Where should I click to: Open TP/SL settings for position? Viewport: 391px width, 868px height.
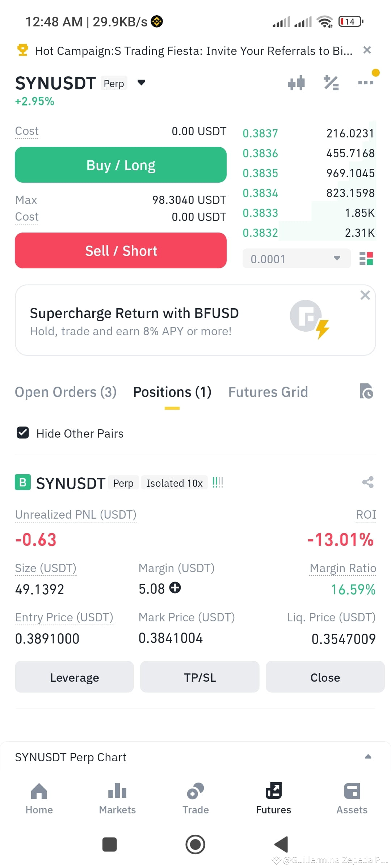coord(200,677)
